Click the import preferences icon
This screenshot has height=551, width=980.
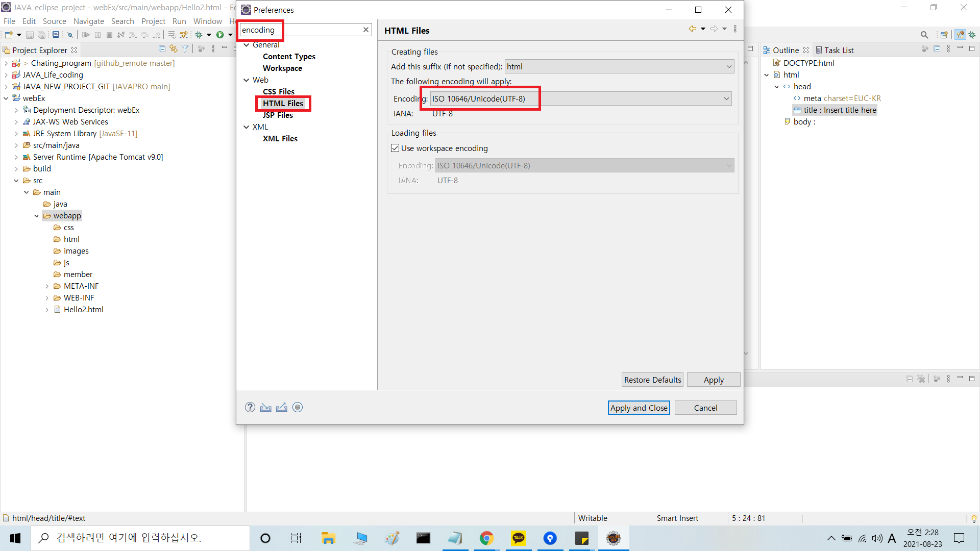pyautogui.click(x=266, y=407)
